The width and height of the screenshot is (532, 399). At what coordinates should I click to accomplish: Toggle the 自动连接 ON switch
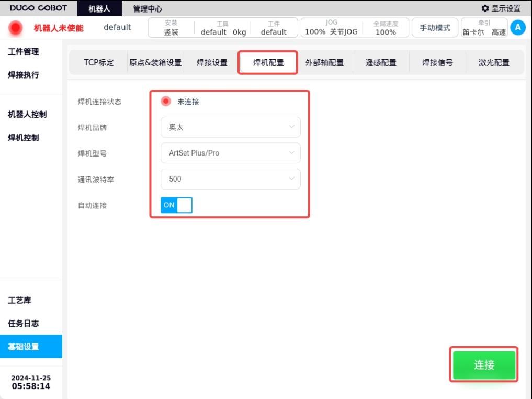(176, 205)
